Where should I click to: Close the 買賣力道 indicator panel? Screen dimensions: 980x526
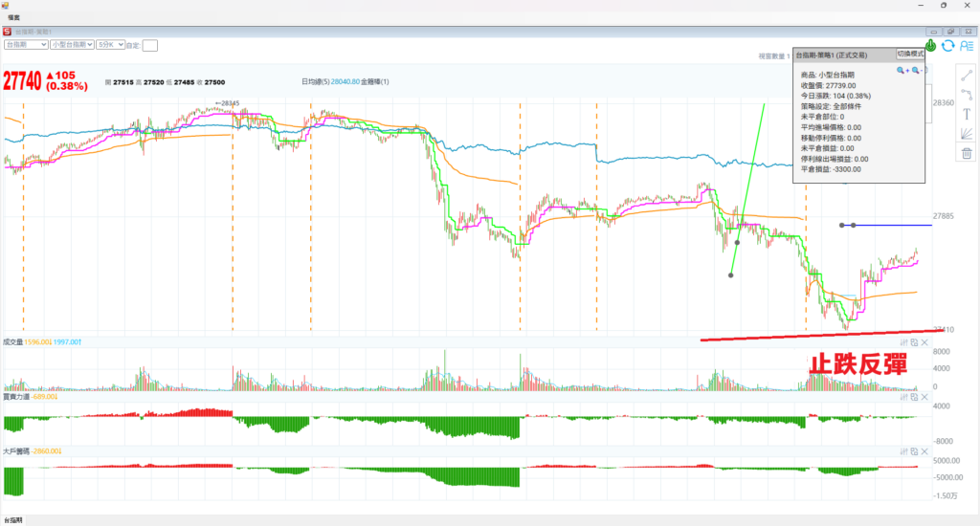click(x=926, y=397)
